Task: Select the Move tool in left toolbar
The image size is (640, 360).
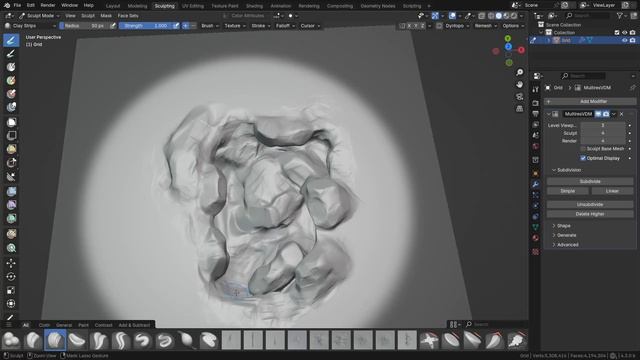Action: click(11, 263)
